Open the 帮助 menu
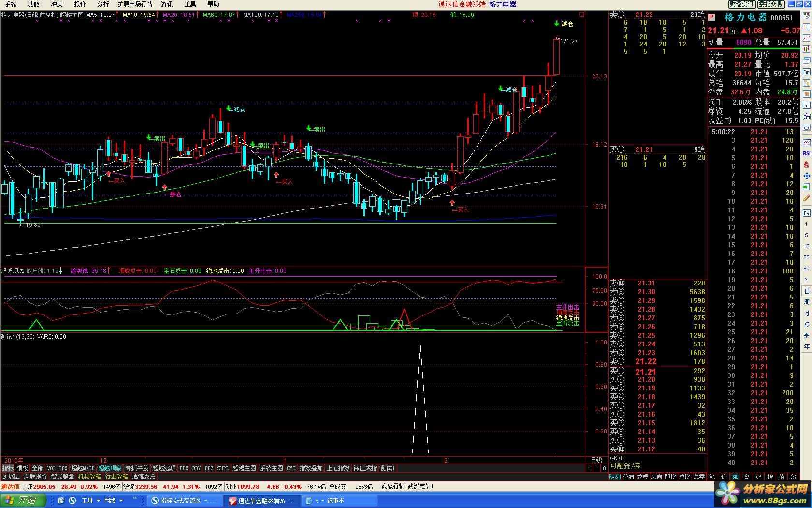812x508 pixels. pos(213,4)
